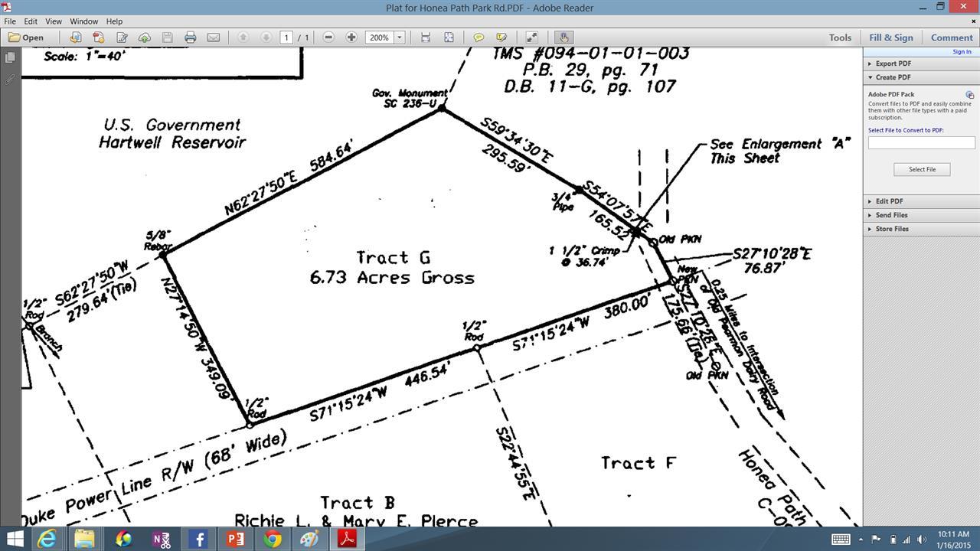Click the Adobe PDF Pack info icon
The width and height of the screenshot is (980, 551).
[969, 95]
